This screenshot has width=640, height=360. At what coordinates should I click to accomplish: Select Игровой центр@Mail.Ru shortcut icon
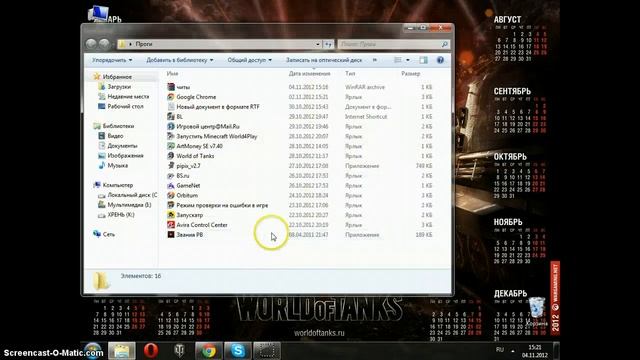point(171,126)
